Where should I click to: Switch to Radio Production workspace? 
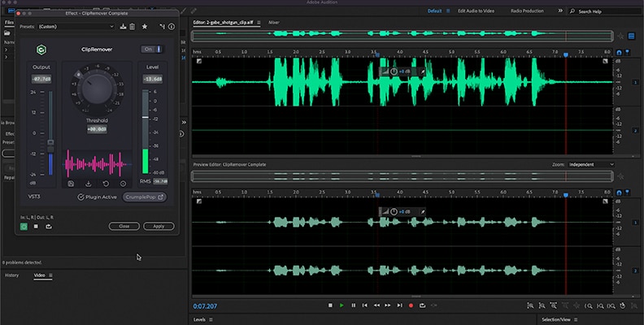point(527,11)
